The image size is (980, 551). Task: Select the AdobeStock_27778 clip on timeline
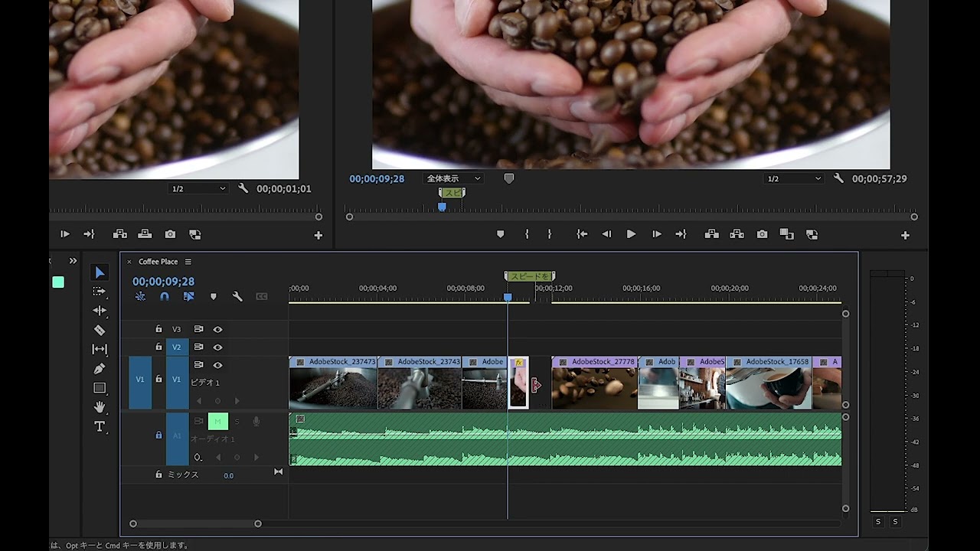pyautogui.click(x=594, y=383)
